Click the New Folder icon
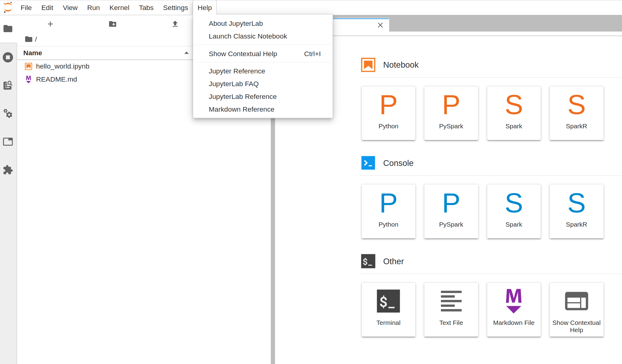622x364 pixels. tap(113, 24)
